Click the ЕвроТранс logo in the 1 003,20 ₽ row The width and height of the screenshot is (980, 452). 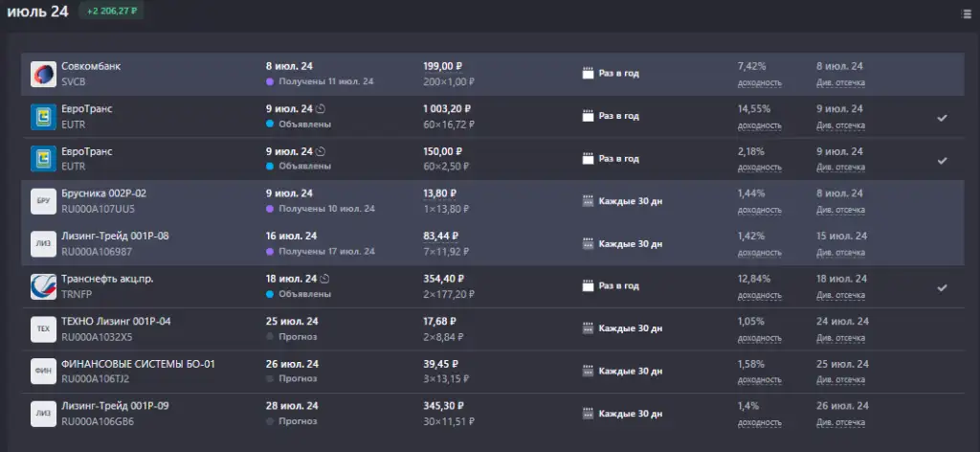pyautogui.click(x=44, y=117)
